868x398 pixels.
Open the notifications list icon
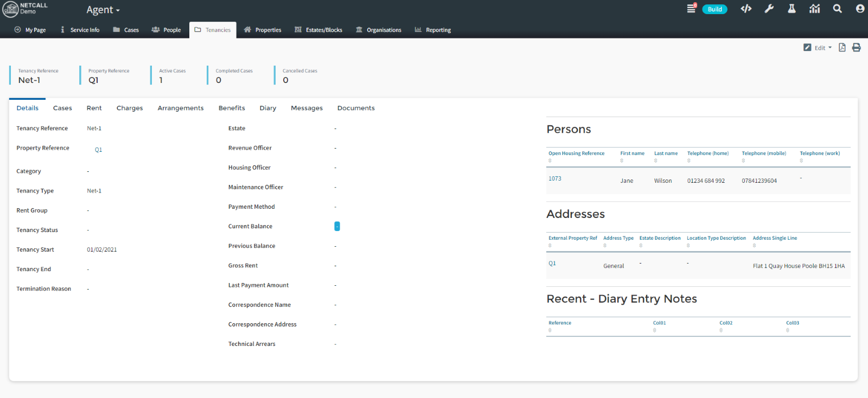pos(691,9)
